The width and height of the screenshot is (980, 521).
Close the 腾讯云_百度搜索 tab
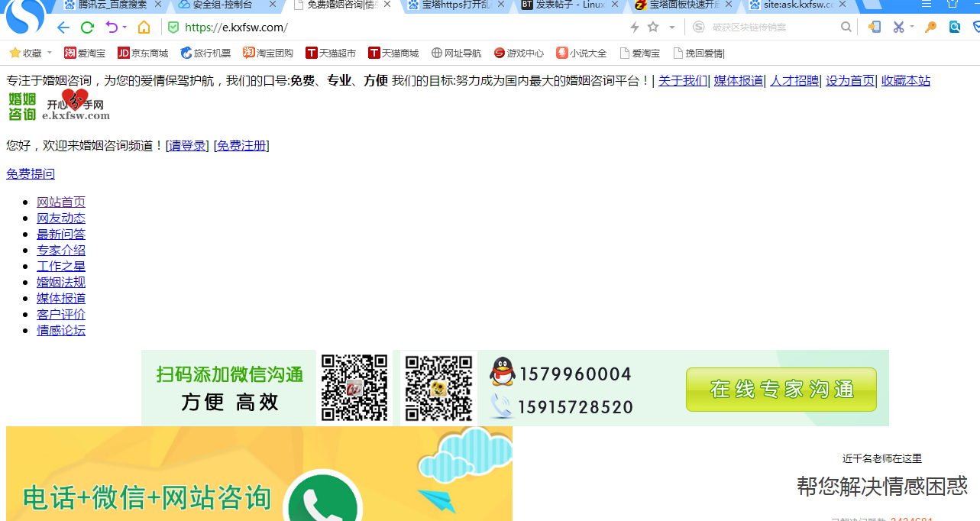157,5
